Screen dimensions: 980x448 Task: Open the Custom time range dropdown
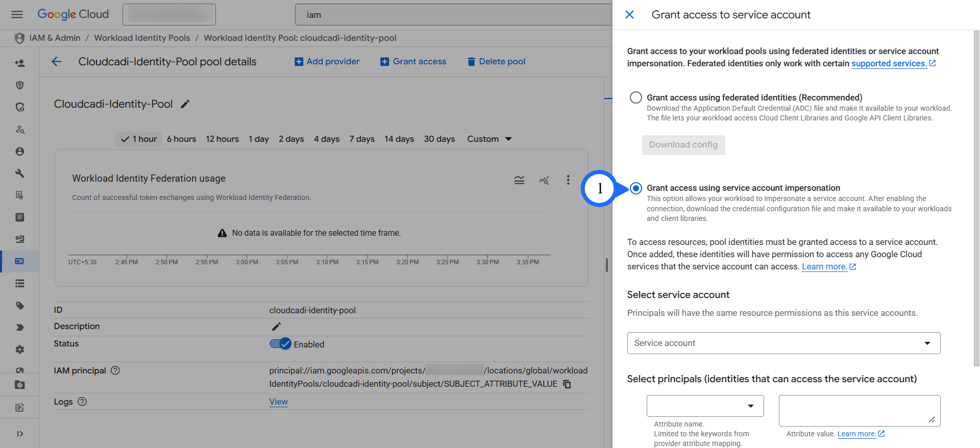tap(489, 139)
